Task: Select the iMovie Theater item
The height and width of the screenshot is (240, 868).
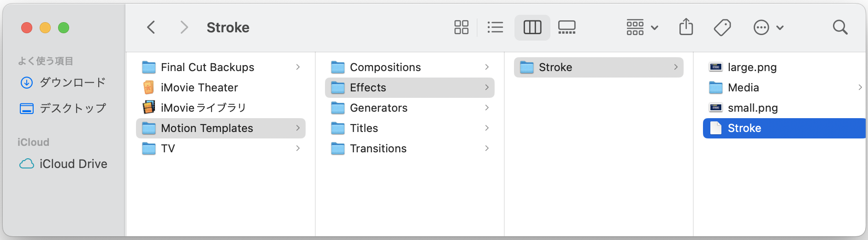Action: 199,88
